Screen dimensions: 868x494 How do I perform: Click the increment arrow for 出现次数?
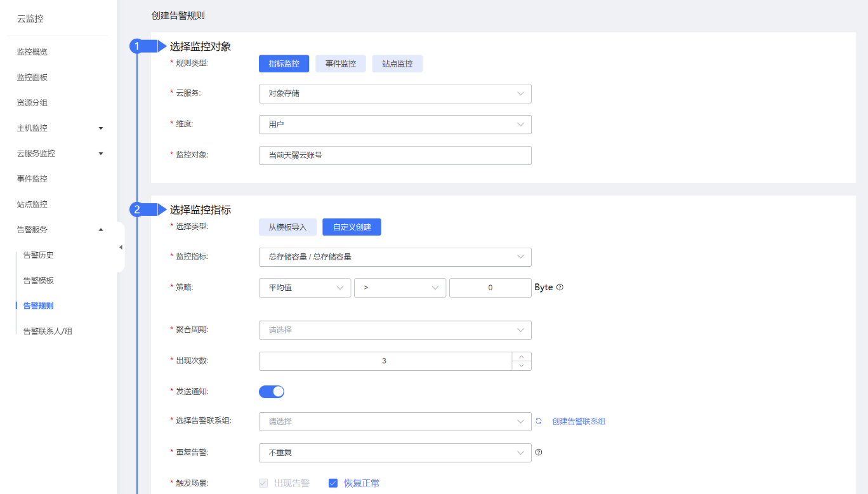pos(522,357)
